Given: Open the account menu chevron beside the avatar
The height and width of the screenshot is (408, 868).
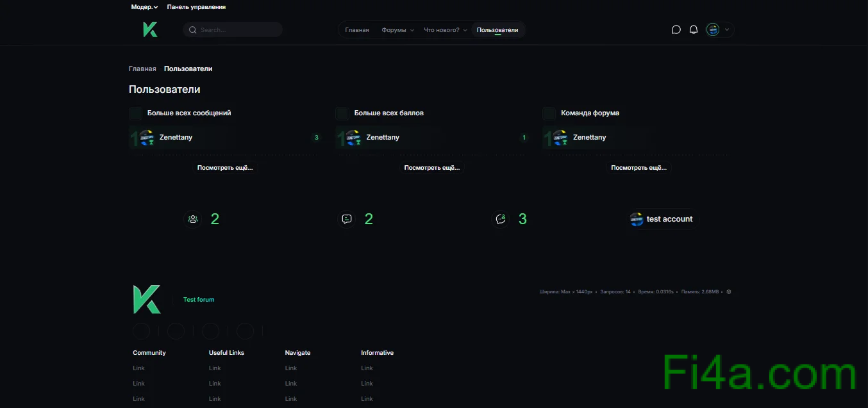Looking at the screenshot, I should pyautogui.click(x=727, y=29).
